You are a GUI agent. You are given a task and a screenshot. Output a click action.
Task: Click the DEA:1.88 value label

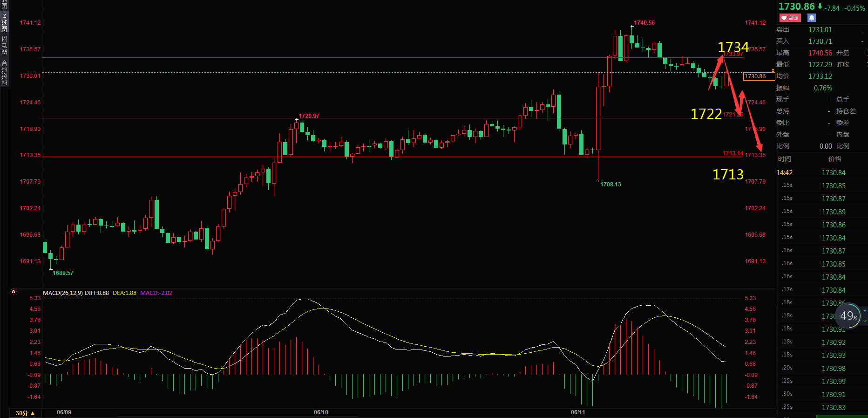click(124, 293)
